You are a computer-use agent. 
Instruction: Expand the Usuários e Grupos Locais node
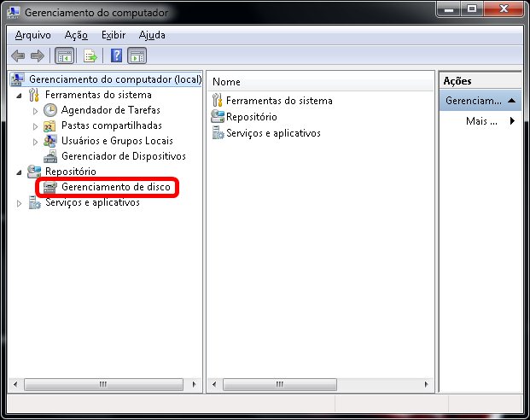[36, 142]
